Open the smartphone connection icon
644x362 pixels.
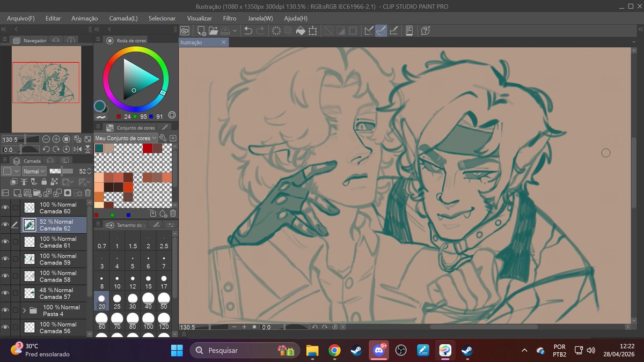[409, 31]
